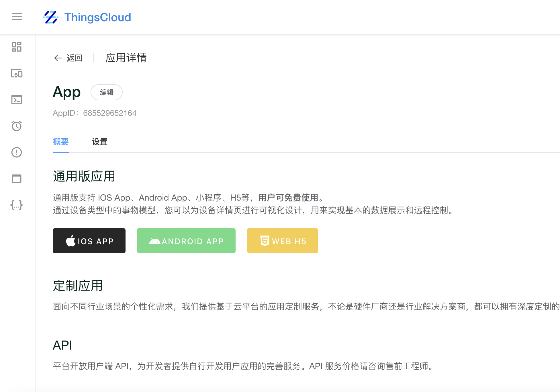Click the back arrow icon
This screenshot has width=560, height=392.
coord(58,58)
